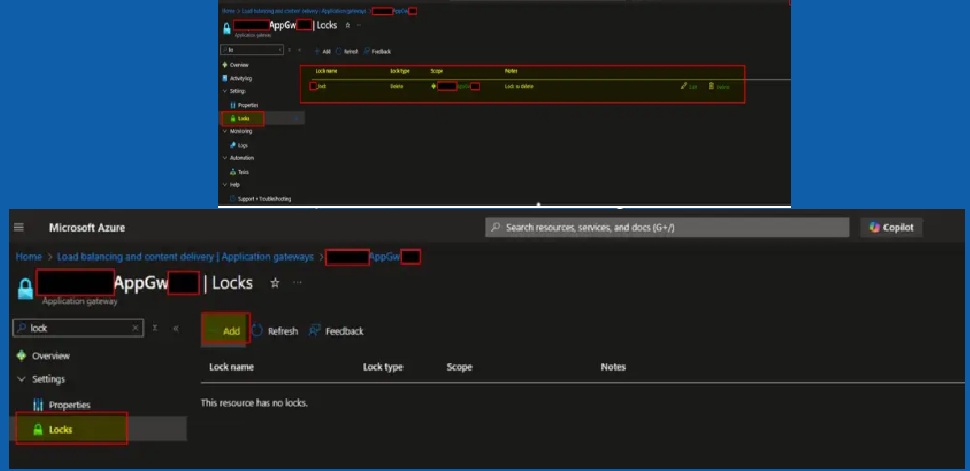Click the "Delete" lock type cell in the lock row

pyautogui.click(x=397, y=86)
